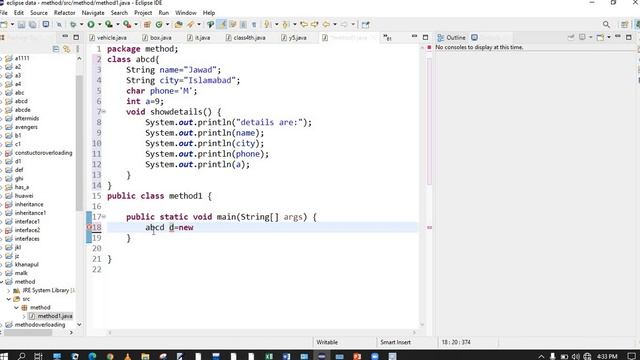Click the Back navigation yellow arrow
This screenshot has height=360, width=640.
pyautogui.click(x=326, y=24)
